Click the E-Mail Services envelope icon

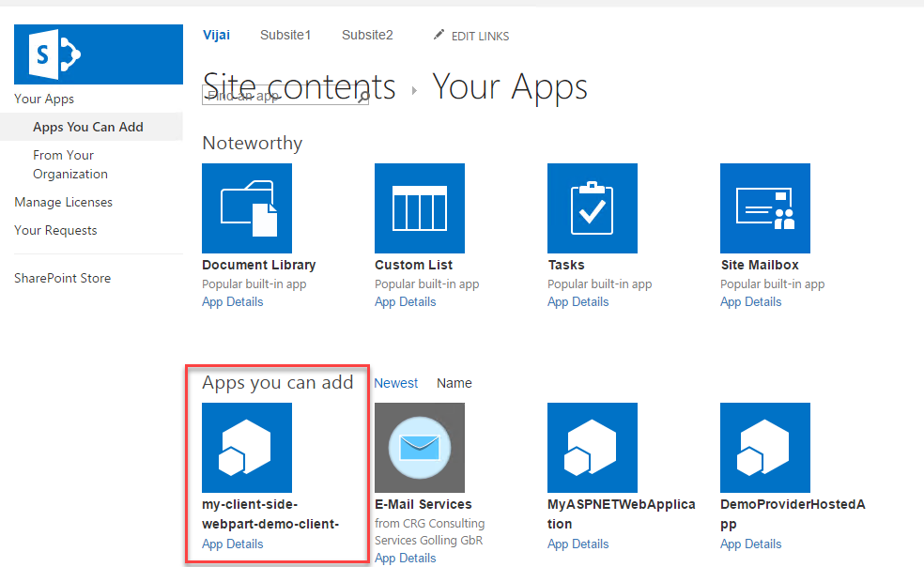tap(420, 448)
